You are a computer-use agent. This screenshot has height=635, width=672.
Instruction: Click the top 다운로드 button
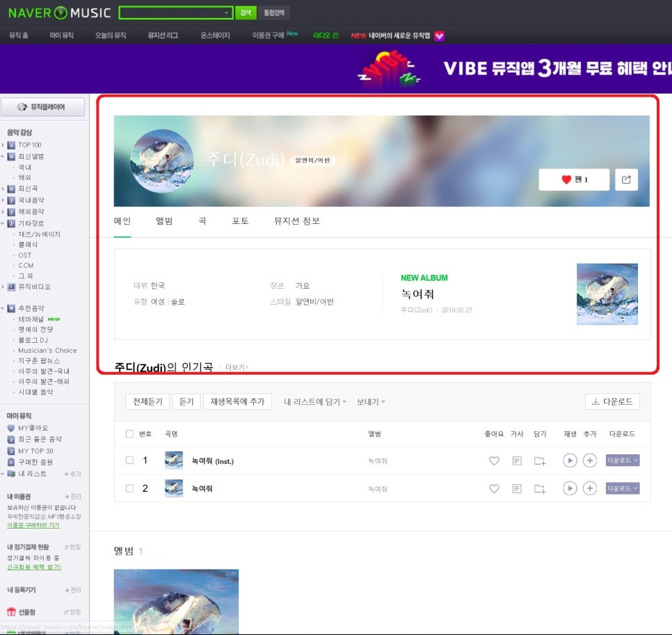pyautogui.click(x=612, y=401)
